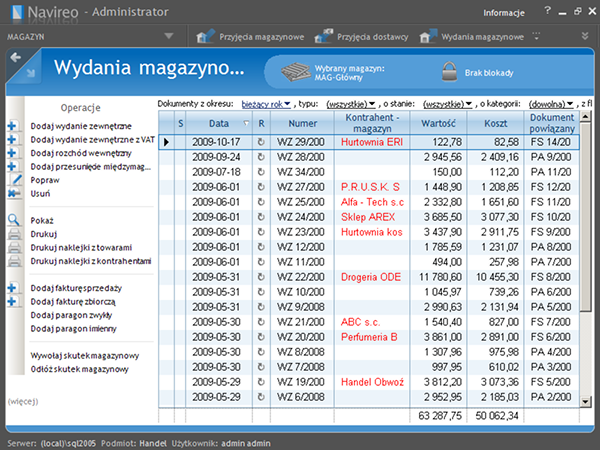This screenshot has width=600, height=450.
Task: Click the back arrow navigation icon
Action: 15,59
